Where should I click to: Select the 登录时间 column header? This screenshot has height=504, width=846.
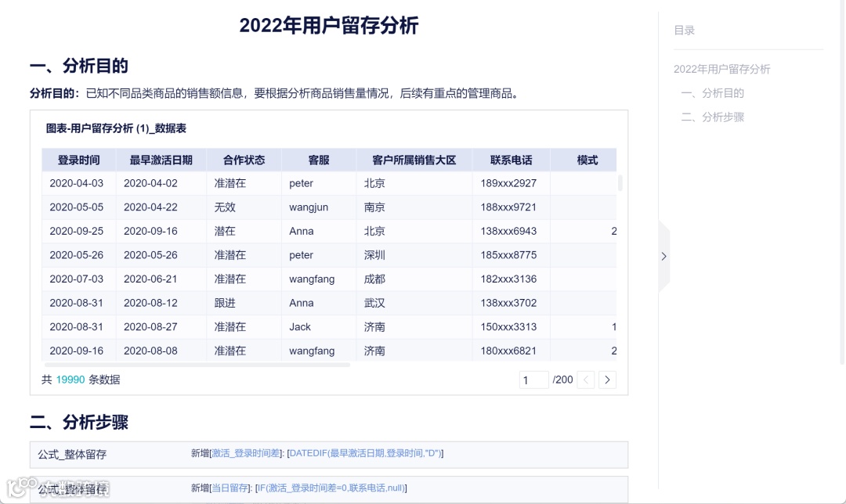[78, 160]
